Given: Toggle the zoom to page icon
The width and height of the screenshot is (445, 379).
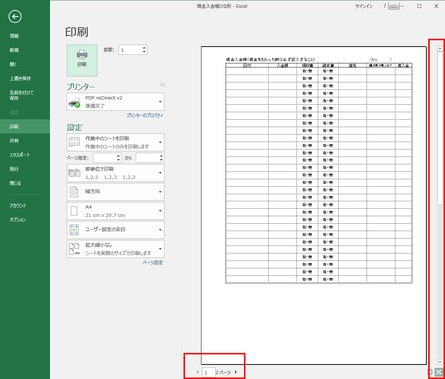Looking at the screenshot, I should tap(439, 372).
